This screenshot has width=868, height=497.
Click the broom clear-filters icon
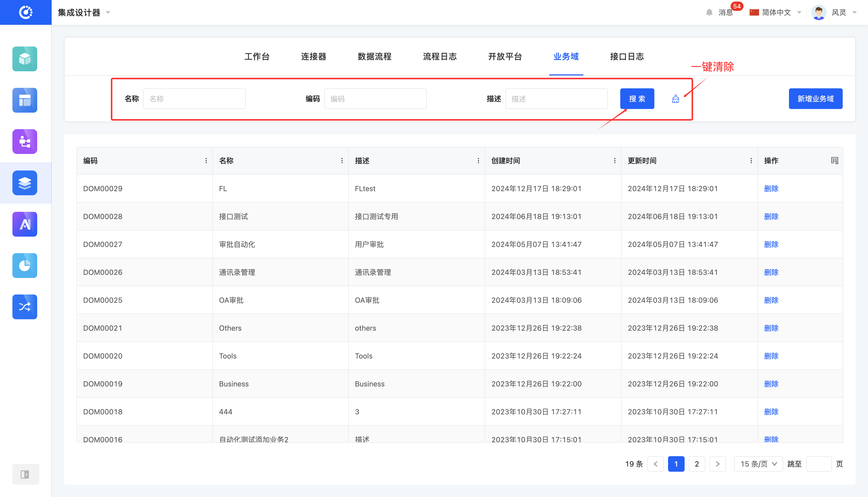point(675,99)
